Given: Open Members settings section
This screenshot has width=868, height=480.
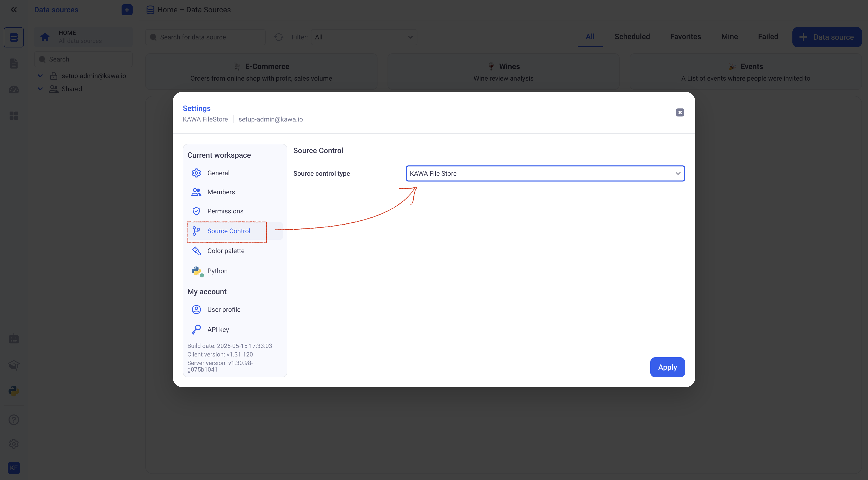Looking at the screenshot, I should point(221,192).
